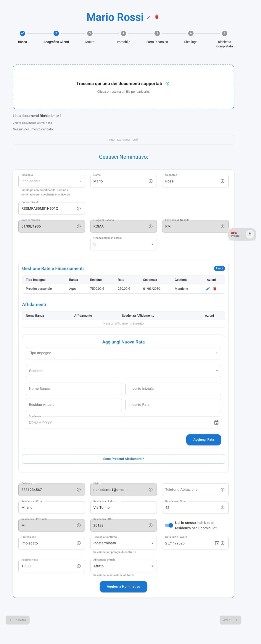Viewport: 261px width, 644px height.
Task: Click info icon in Codice Fiscale field
Action: (x=79, y=208)
